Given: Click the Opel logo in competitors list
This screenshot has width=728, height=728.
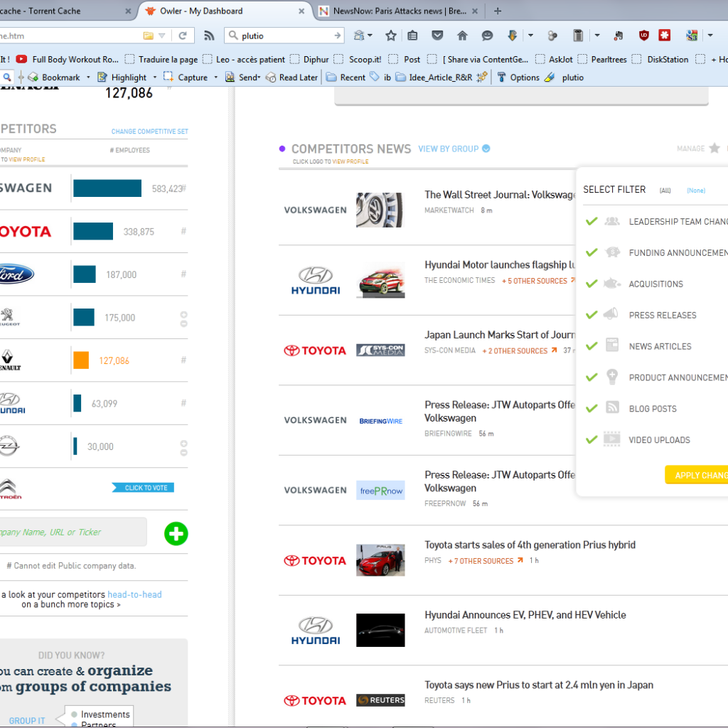Looking at the screenshot, I should [9, 446].
